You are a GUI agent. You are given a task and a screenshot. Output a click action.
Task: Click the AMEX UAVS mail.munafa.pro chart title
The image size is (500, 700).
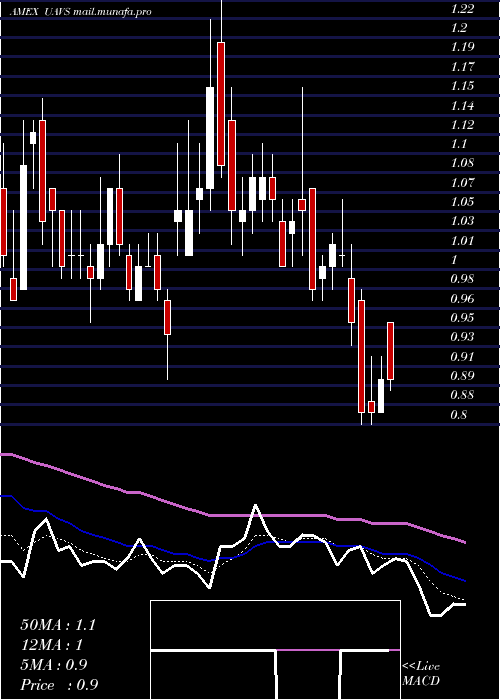[81, 12]
